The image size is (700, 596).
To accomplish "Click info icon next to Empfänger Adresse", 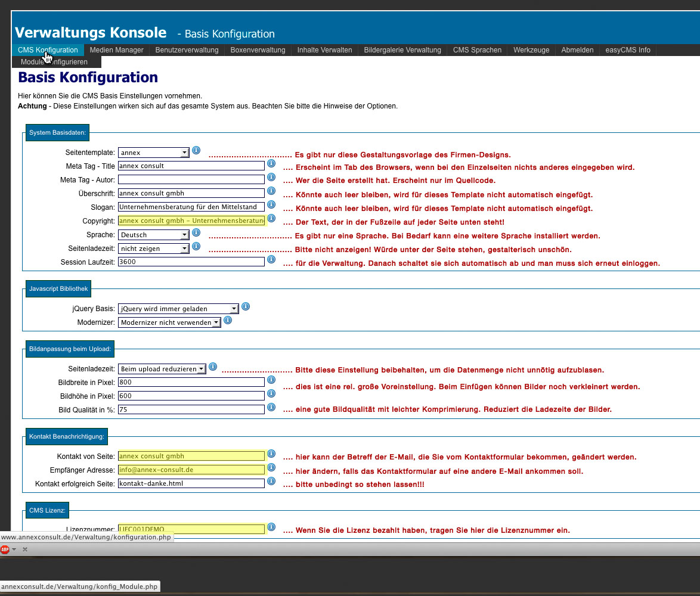I will (x=271, y=468).
